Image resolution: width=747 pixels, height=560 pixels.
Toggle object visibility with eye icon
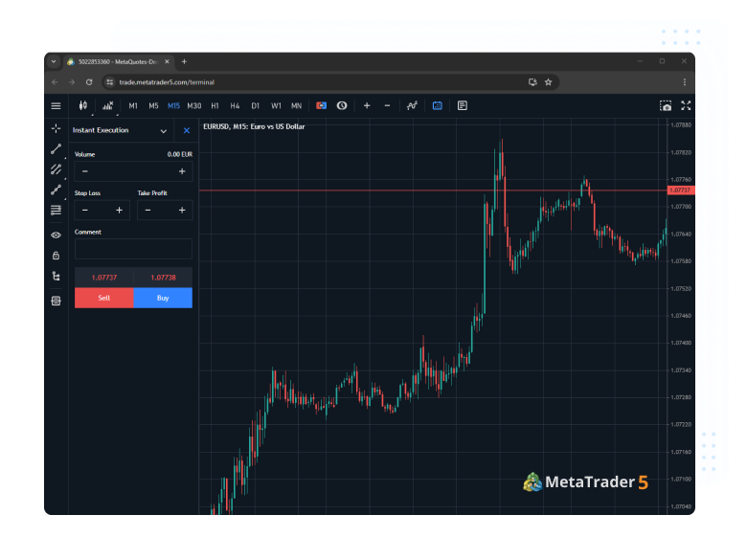coord(56,235)
